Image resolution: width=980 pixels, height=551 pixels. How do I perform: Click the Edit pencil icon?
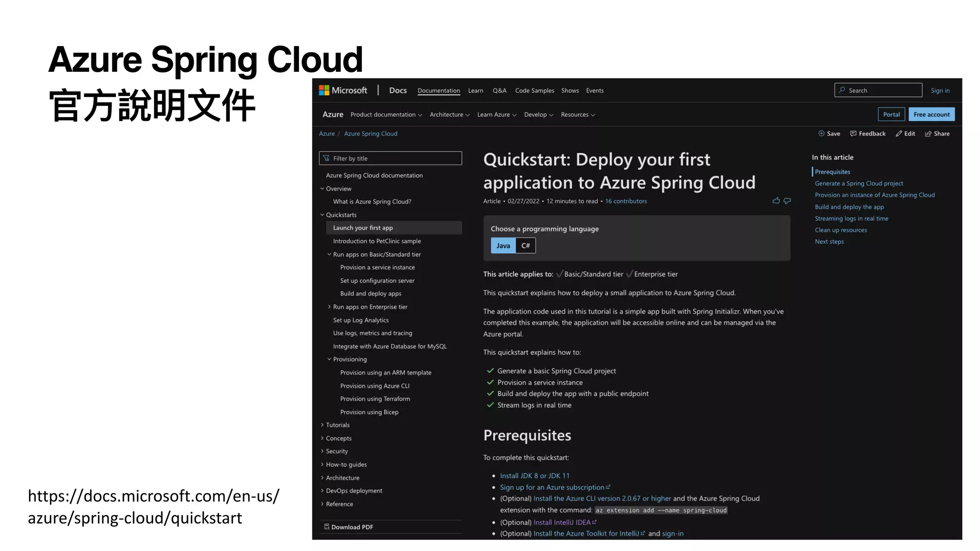click(x=899, y=133)
